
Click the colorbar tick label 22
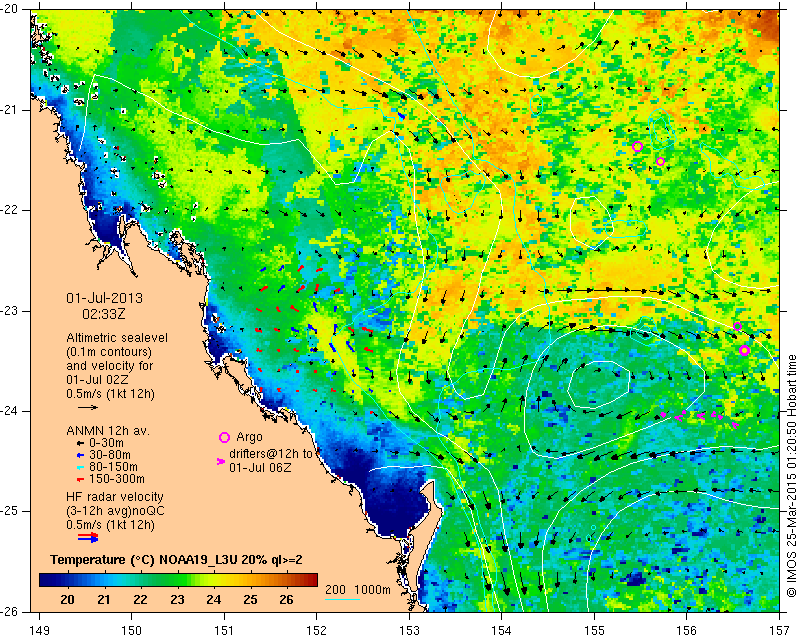point(141,600)
